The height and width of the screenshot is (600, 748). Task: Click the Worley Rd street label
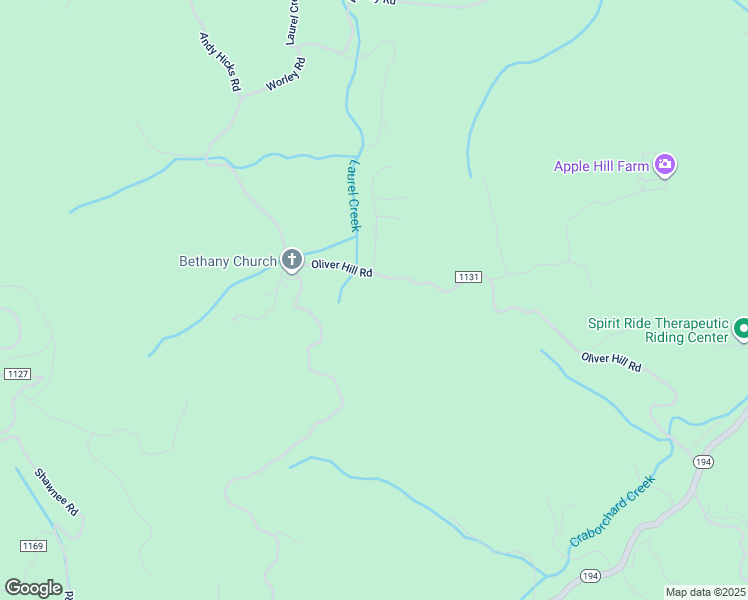(x=286, y=74)
